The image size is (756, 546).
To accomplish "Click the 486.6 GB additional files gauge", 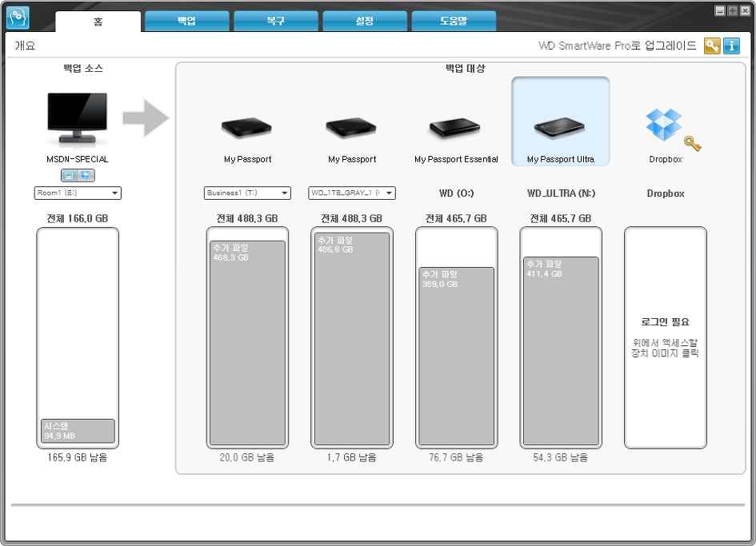I will pyautogui.click(x=352, y=339).
